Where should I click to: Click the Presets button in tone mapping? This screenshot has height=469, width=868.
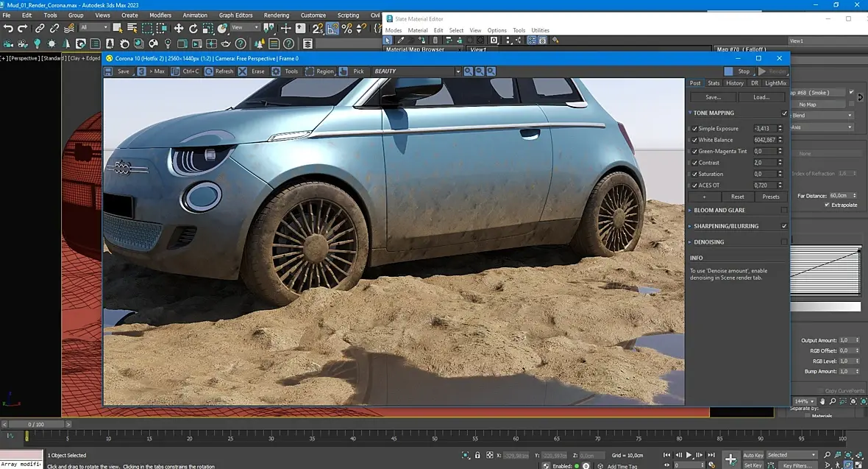coord(771,197)
